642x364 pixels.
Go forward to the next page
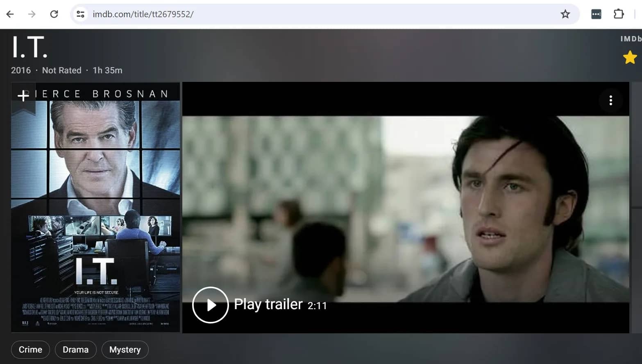point(32,14)
